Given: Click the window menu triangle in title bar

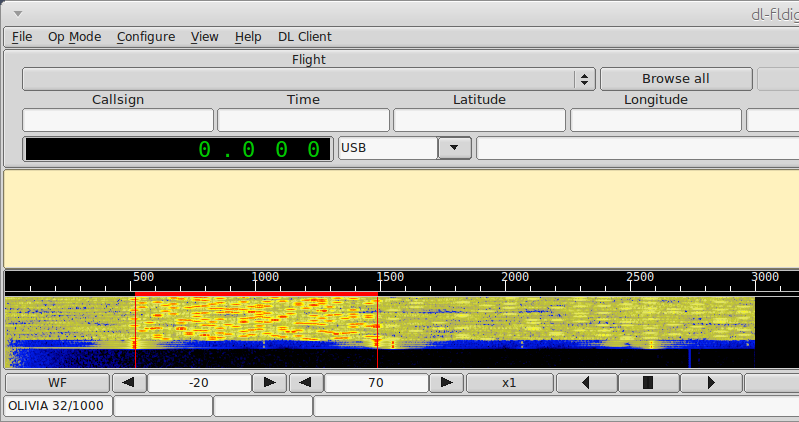Looking at the screenshot, I should coord(18,14).
